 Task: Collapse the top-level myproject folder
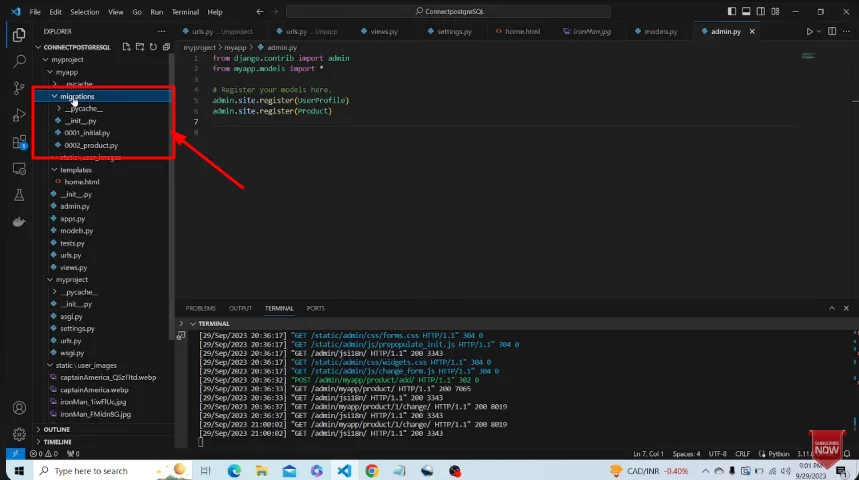pyautogui.click(x=46, y=59)
